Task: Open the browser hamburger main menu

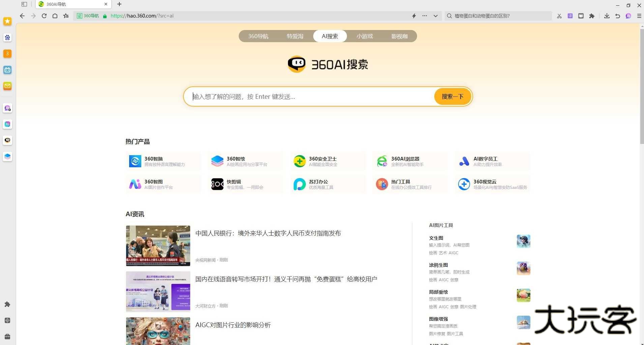Action: point(639,16)
